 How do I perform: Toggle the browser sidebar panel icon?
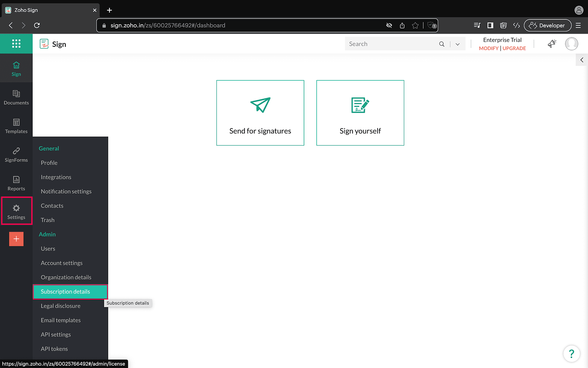[490, 25]
